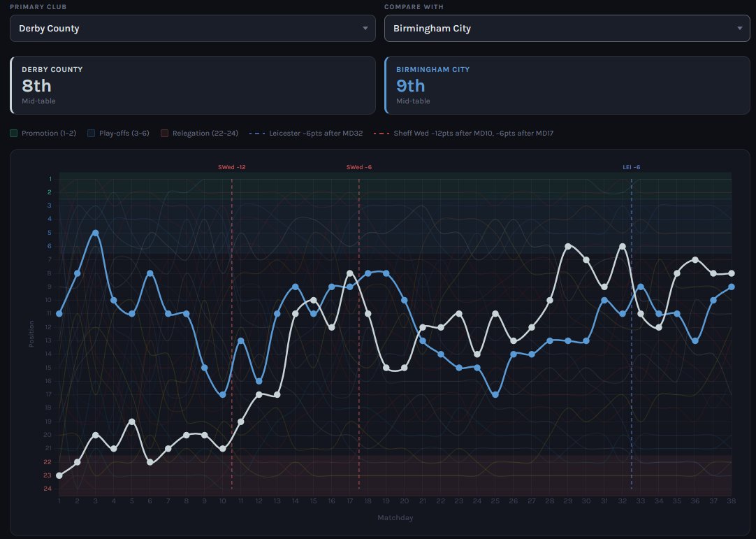The height and width of the screenshot is (539, 756).
Task: Click the 'Position' y-axis title
Action: (31, 334)
